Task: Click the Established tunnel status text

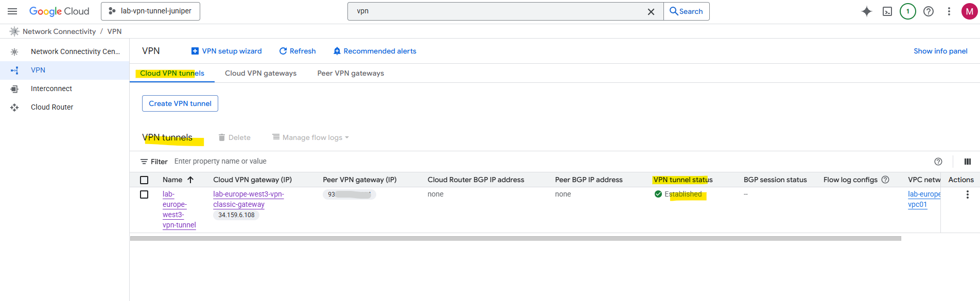Action: click(683, 194)
